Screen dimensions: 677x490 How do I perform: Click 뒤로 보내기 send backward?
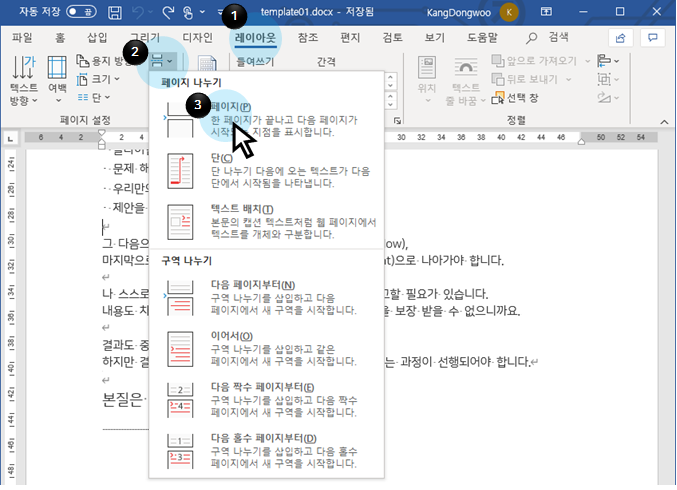click(525, 79)
